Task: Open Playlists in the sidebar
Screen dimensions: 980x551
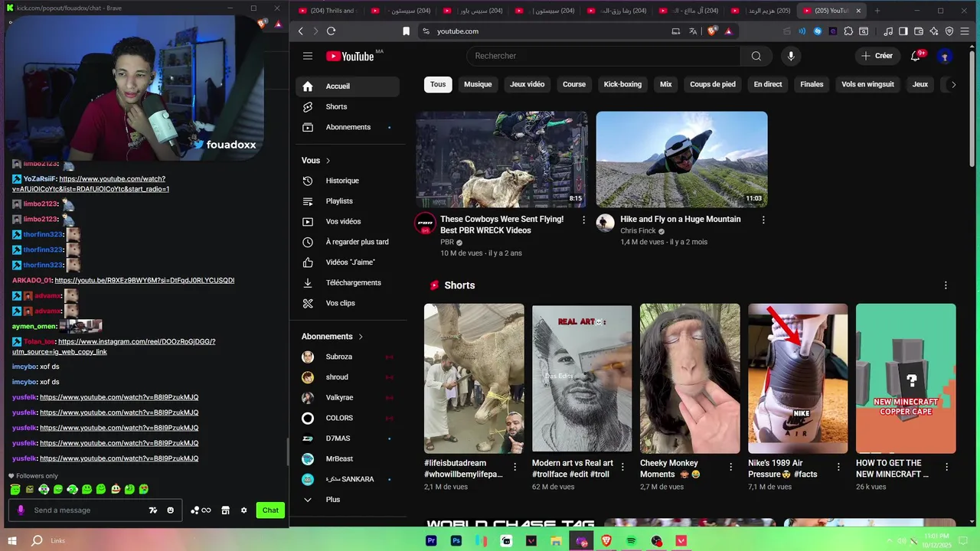Action: click(348, 201)
